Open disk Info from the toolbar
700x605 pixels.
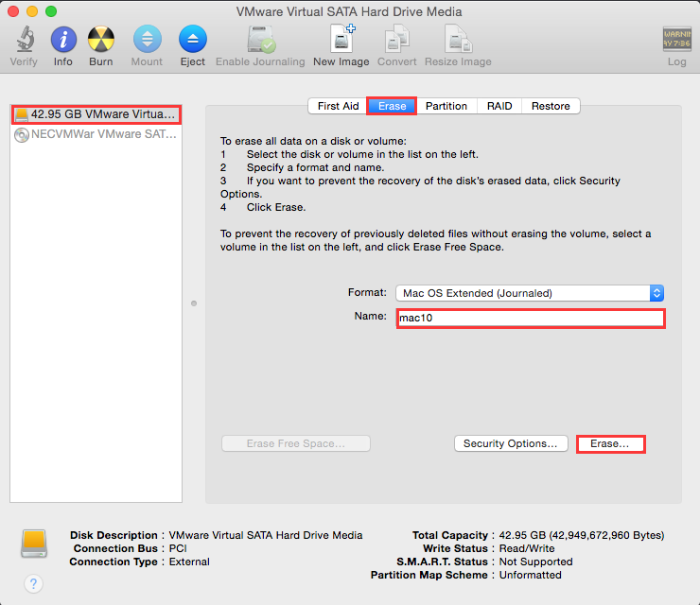(x=63, y=40)
